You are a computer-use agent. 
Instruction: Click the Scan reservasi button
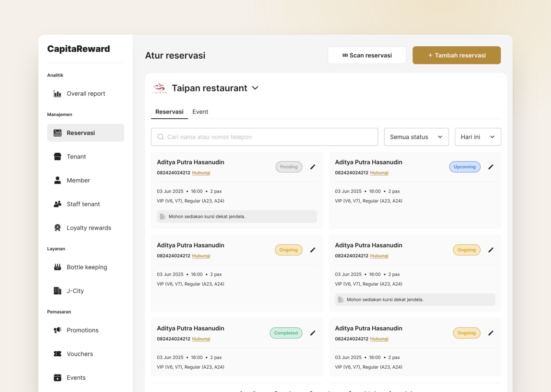367,55
